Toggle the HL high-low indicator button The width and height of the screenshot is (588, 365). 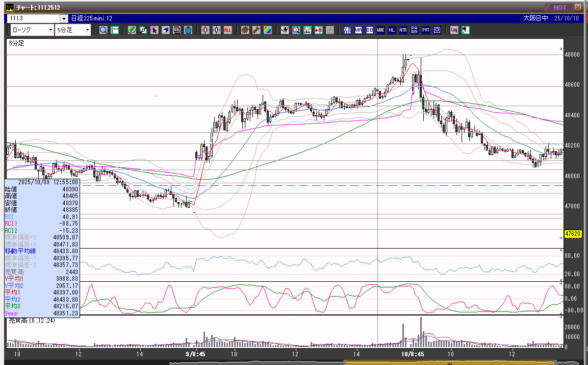click(392, 30)
